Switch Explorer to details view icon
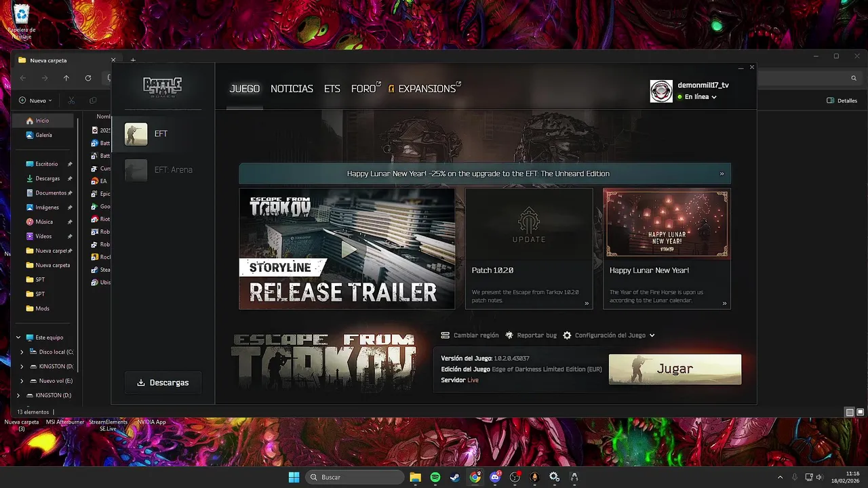This screenshot has width=868, height=488. (x=850, y=412)
